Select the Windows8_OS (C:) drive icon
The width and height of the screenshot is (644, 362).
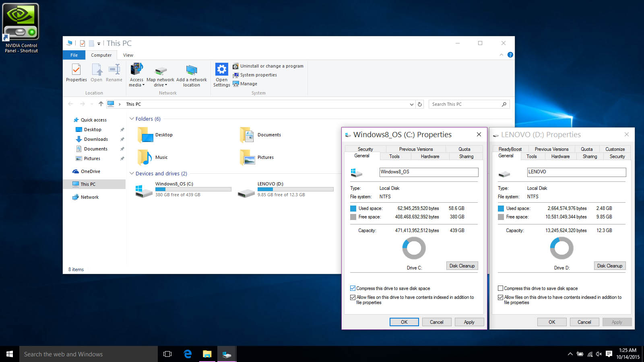point(144,191)
